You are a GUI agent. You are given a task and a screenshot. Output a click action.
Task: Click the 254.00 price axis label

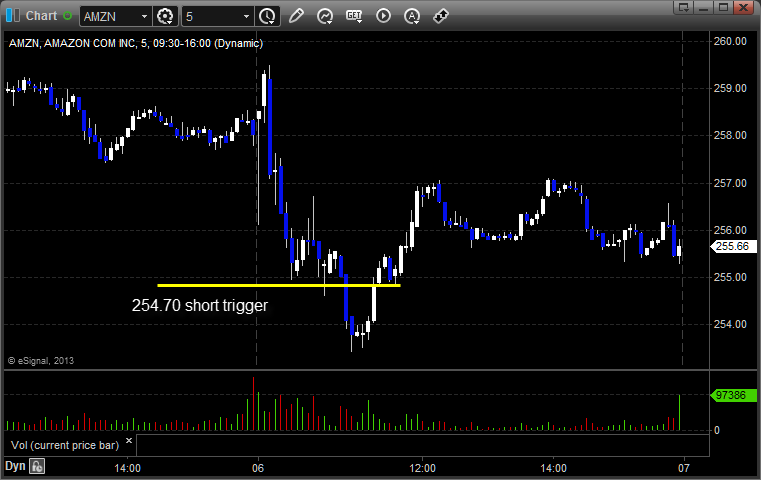[x=730, y=324]
